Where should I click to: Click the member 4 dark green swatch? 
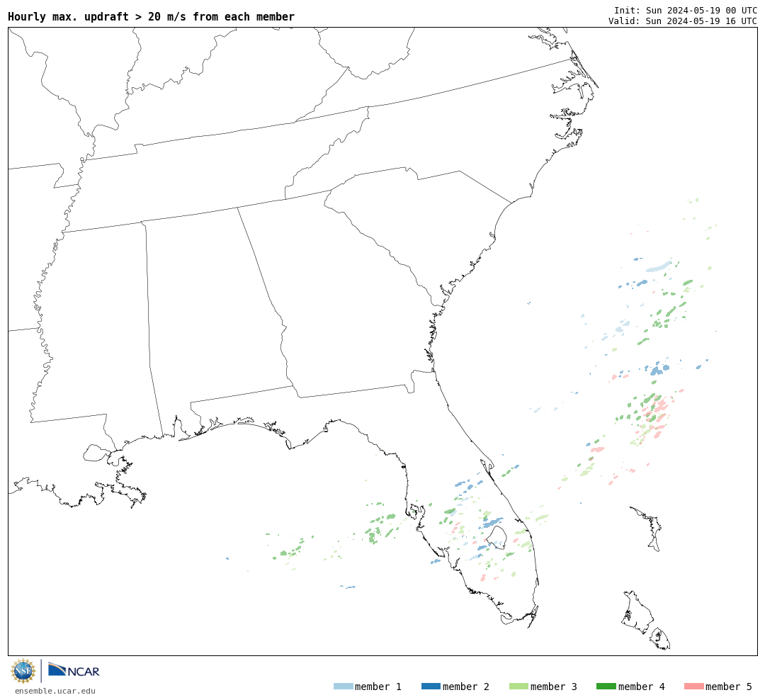pos(606,687)
